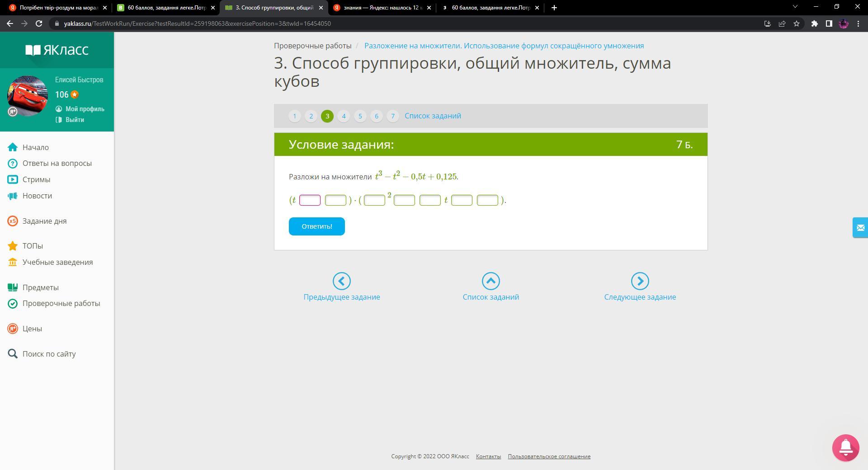Image resolution: width=868 pixels, height=470 pixels.
Task: Click the user name Елисей Быстров
Action: pos(79,80)
